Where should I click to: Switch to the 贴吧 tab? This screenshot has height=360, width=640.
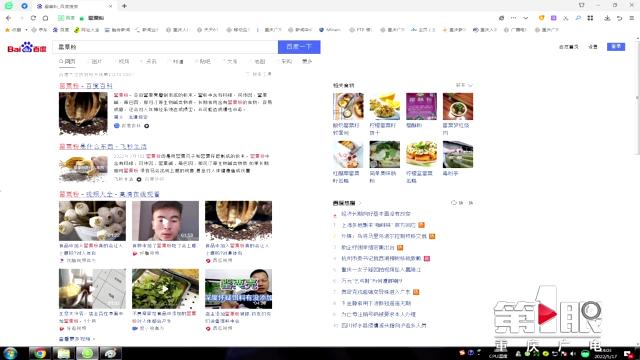click(204, 61)
